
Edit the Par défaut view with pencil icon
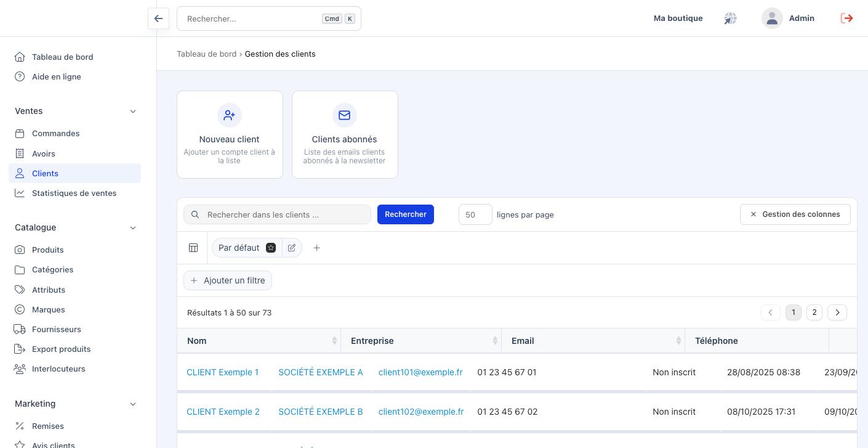(x=292, y=248)
